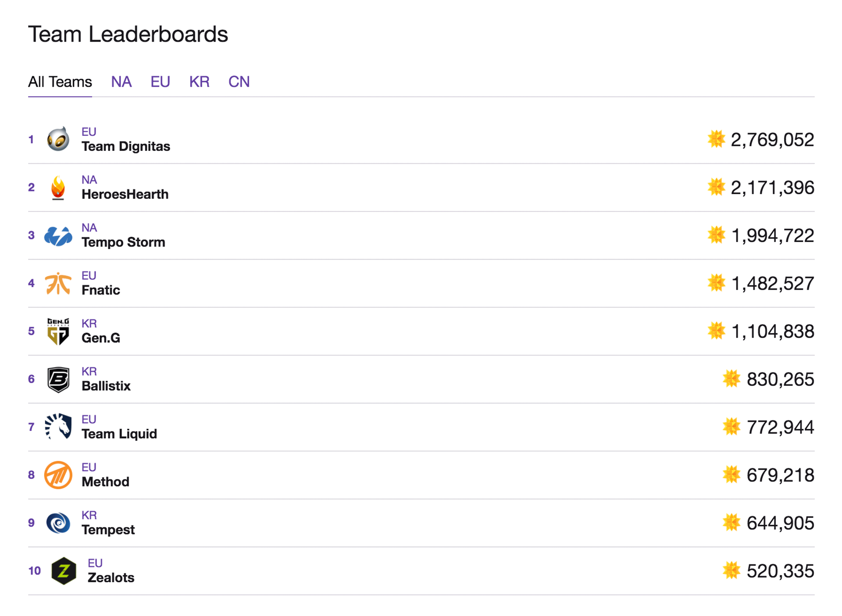Select the All Teams tab
Screen dimensions: 842x616
60,82
